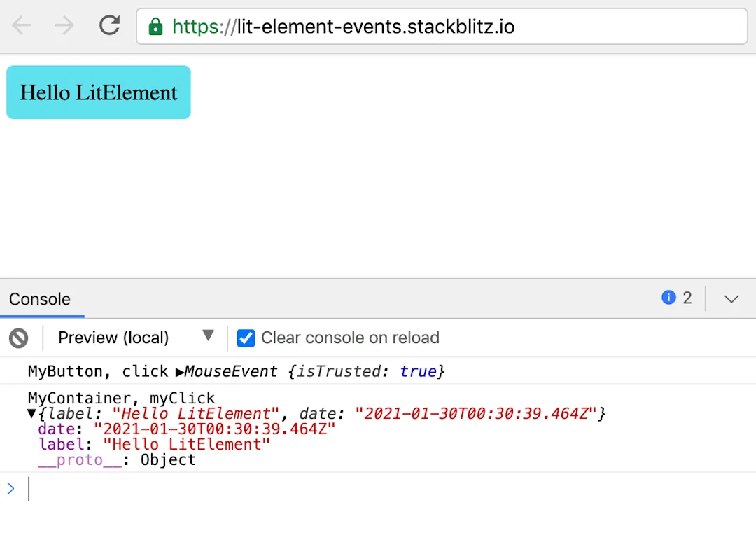Uncheck the blue checkbox in console toolbar
The width and height of the screenshot is (756, 533).
(x=246, y=338)
